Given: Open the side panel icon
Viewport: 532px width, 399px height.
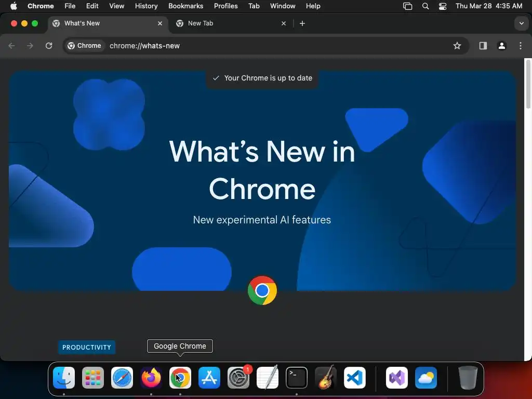Looking at the screenshot, I should tap(483, 46).
